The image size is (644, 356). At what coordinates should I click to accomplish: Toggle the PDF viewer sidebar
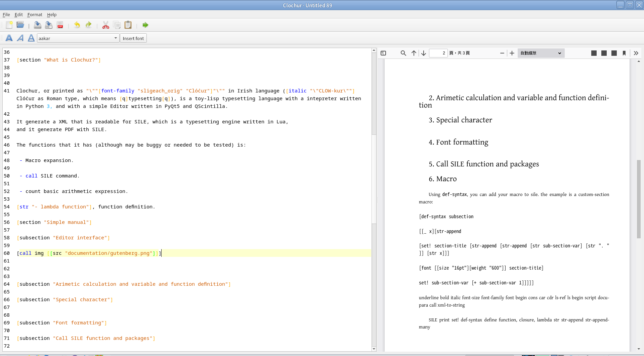[x=383, y=53]
